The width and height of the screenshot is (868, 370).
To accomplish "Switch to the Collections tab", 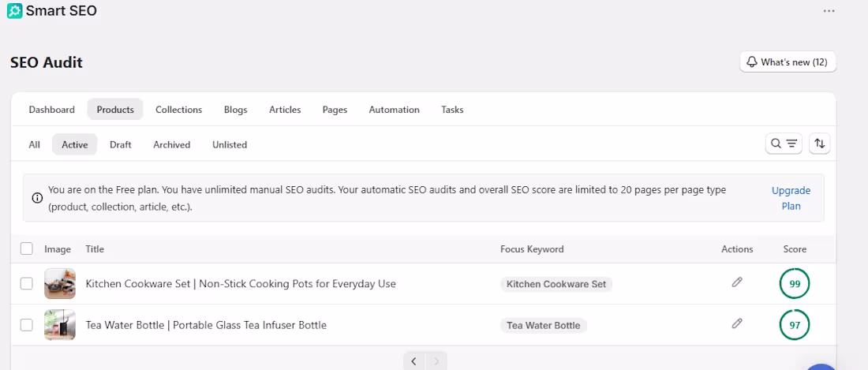I will coord(179,110).
